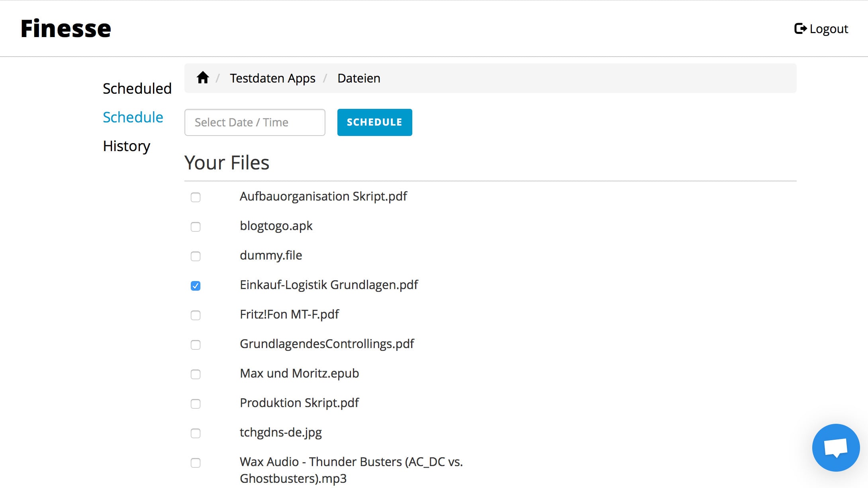Go to History in sidebar
Image resolution: width=868 pixels, height=488 pixels.
(x=126, y=146)
